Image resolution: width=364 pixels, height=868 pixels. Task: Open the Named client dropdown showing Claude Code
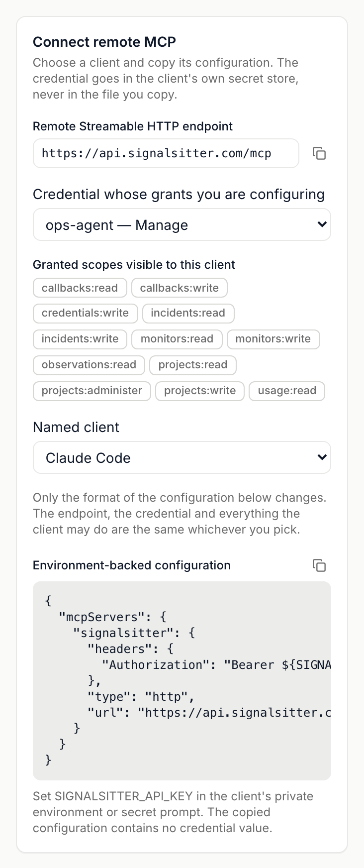(182, 458)
